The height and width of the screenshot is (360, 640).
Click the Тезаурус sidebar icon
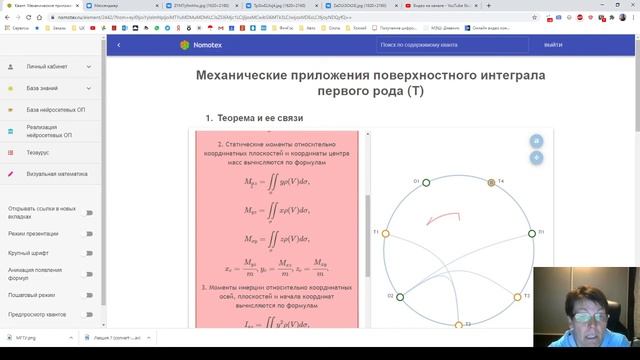click(x=11, y=152)
